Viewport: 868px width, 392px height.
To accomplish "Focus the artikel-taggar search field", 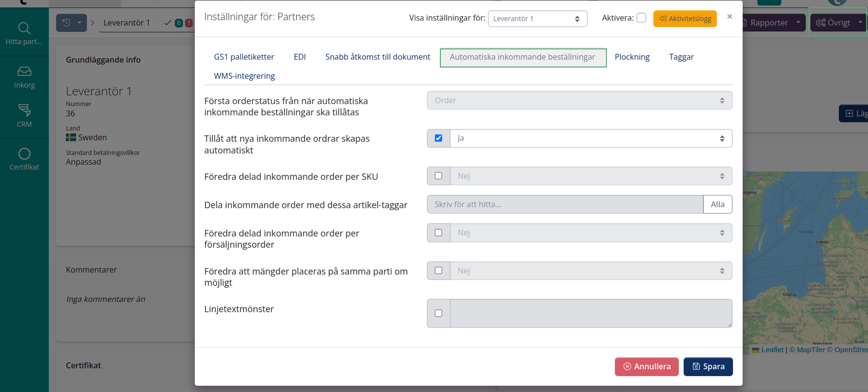I will coord(565,204).
